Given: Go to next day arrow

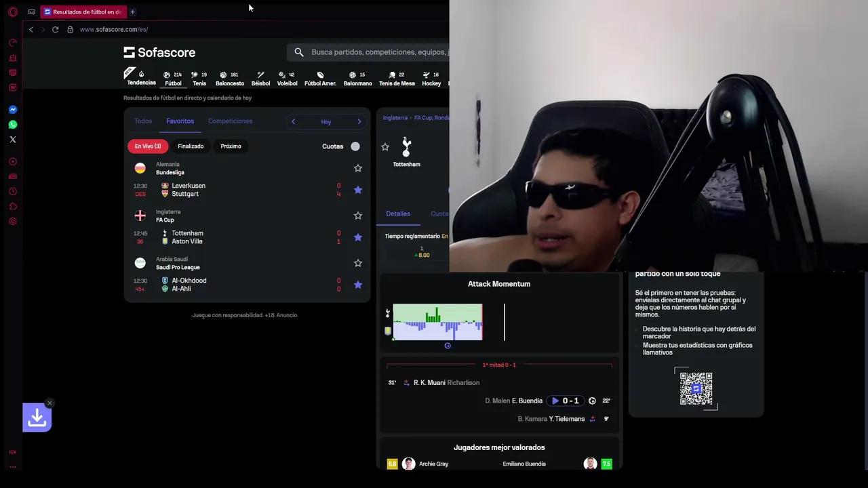Looking at the screenshot, I should click(359, 121).
